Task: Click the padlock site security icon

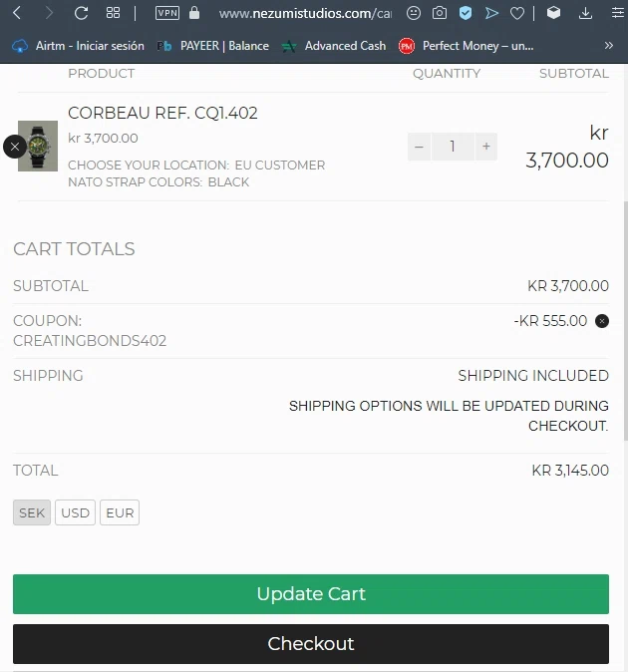Action: 194,13
